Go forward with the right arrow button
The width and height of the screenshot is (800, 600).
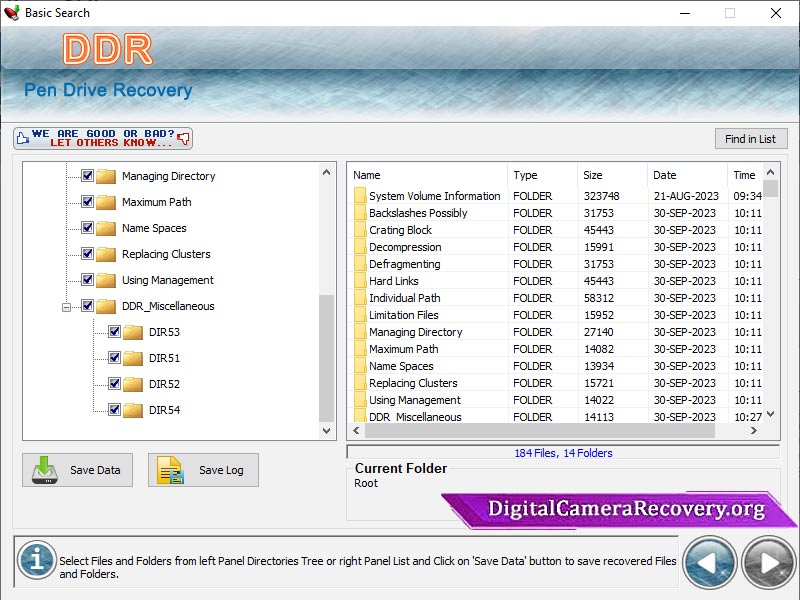tap(769, 563)
